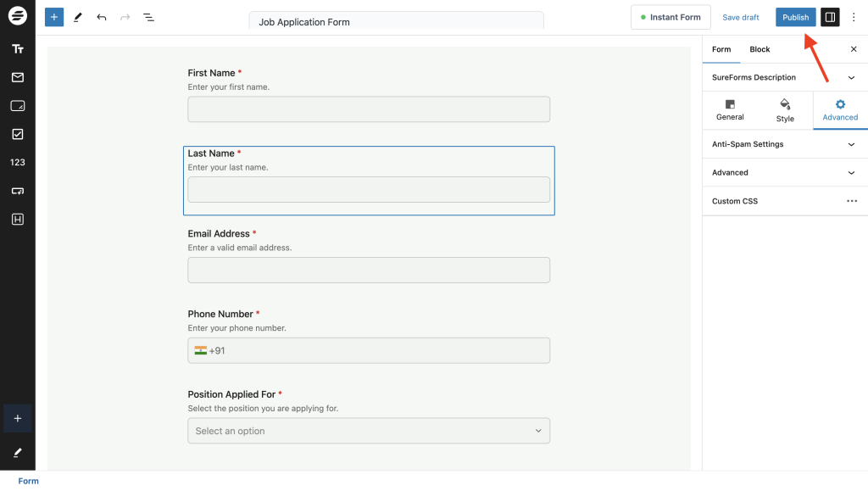Select the pencil editing mode tool
This screenshot has width=868, height=491.
click(x=78, y=17)
